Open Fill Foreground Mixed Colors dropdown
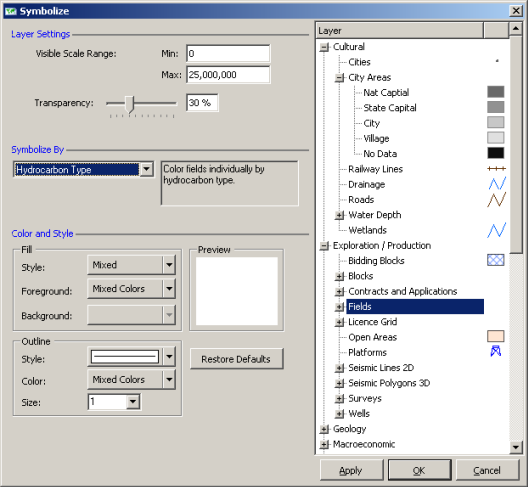The width and height of the screenshot is (528, 487). tap(169, 289)
